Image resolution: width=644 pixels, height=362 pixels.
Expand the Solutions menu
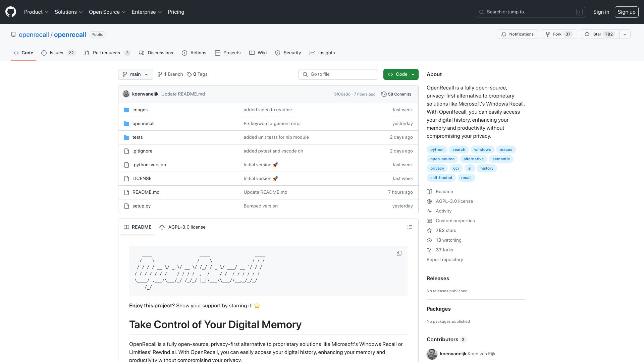pyautogui.click(x=69, y=12)
